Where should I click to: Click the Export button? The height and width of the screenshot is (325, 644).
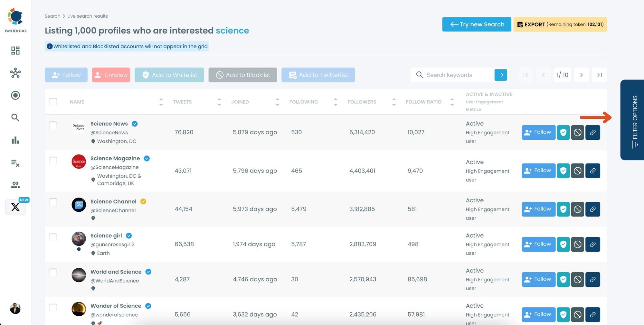pos(560,24)
